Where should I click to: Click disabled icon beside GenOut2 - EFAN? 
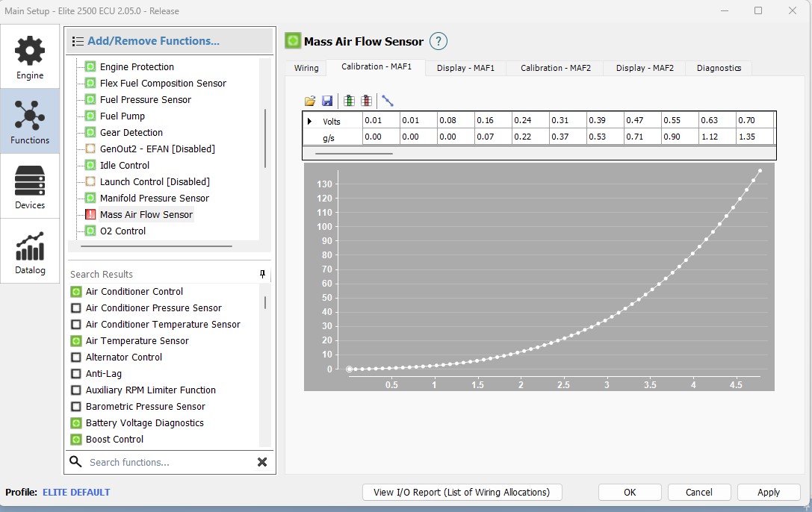(90, 149)
